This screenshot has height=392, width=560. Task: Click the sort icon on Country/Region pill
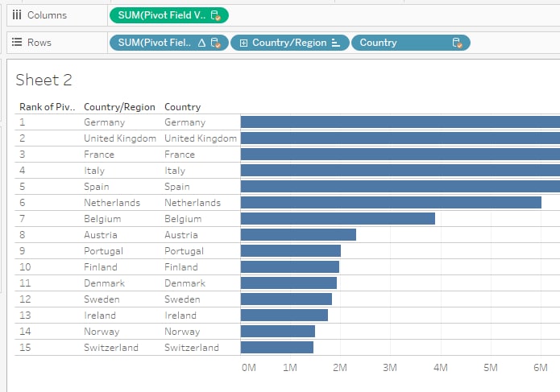tap(335, 43)
